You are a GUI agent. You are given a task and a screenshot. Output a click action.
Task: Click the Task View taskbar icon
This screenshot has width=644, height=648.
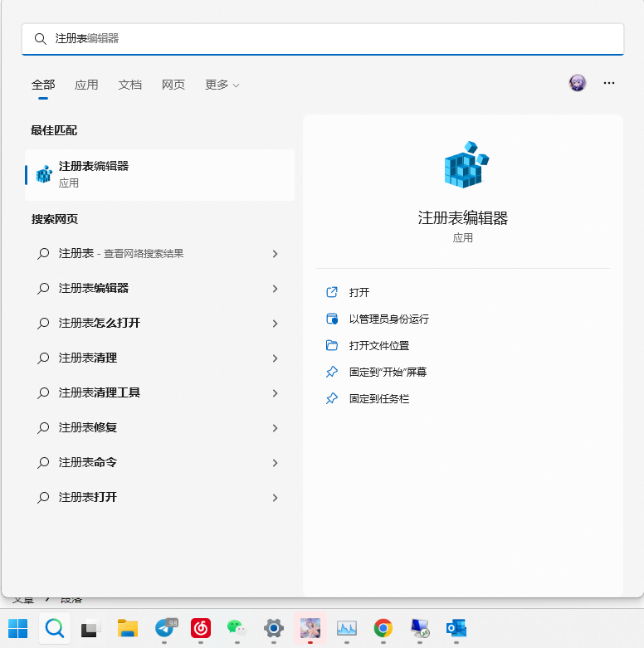pyautogui.click(x=90, y=628)
